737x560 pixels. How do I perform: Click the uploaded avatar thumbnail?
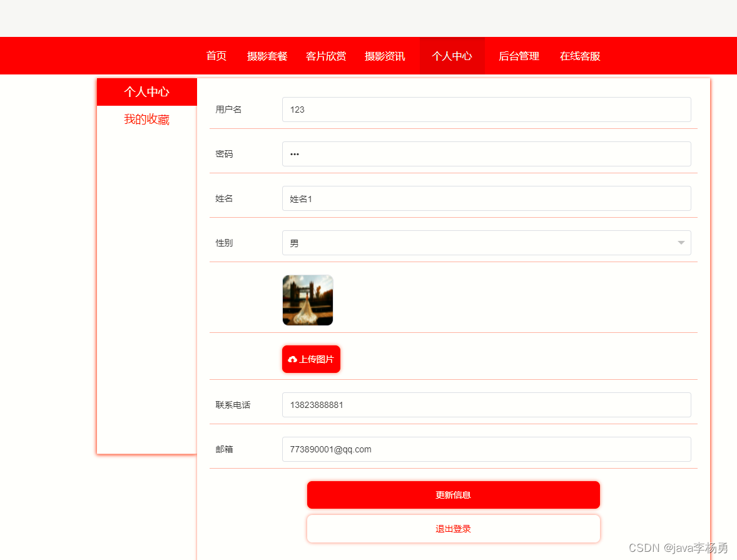308,300
